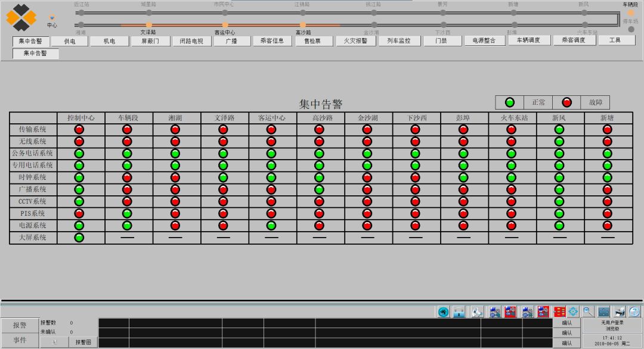Open the 报警图 button
The image size is (644, 349).
[83, 342]
